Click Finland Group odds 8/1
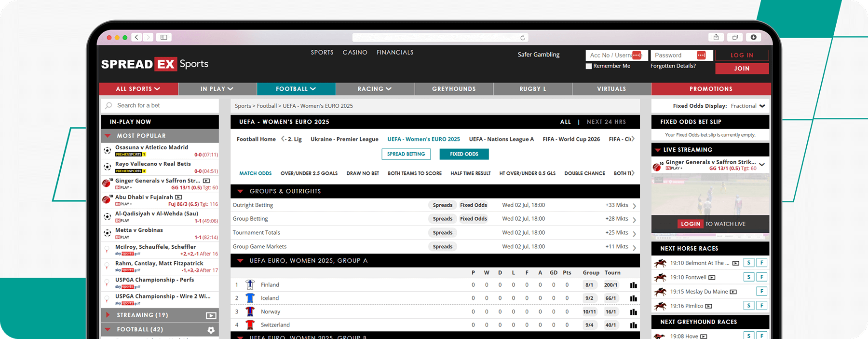868x339 pixels. [589, 285]
